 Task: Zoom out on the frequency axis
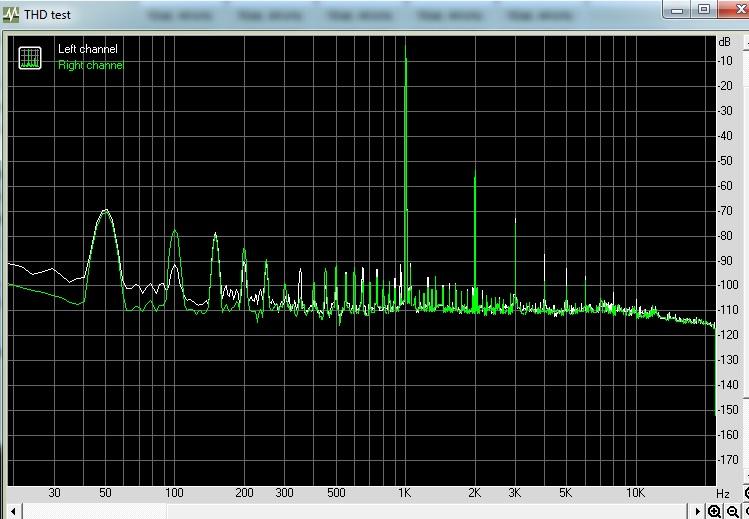(x=733, y=511)
